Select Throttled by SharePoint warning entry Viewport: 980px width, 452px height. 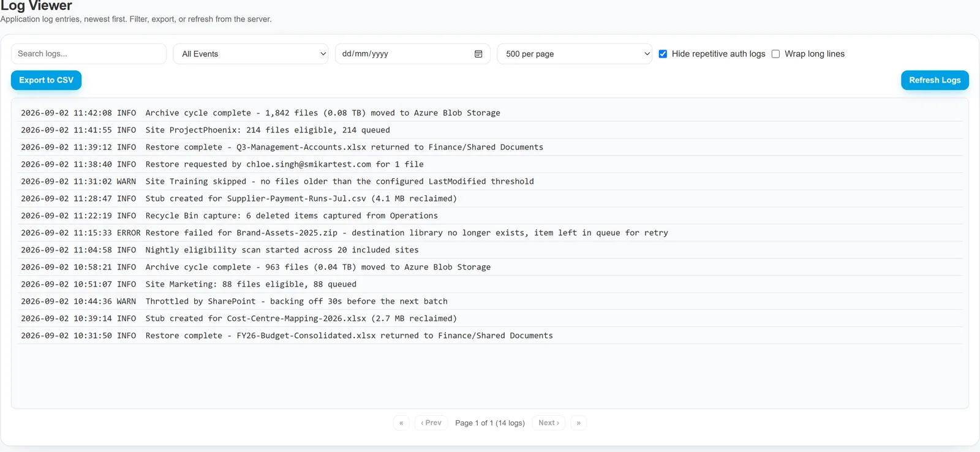(490, 301)
